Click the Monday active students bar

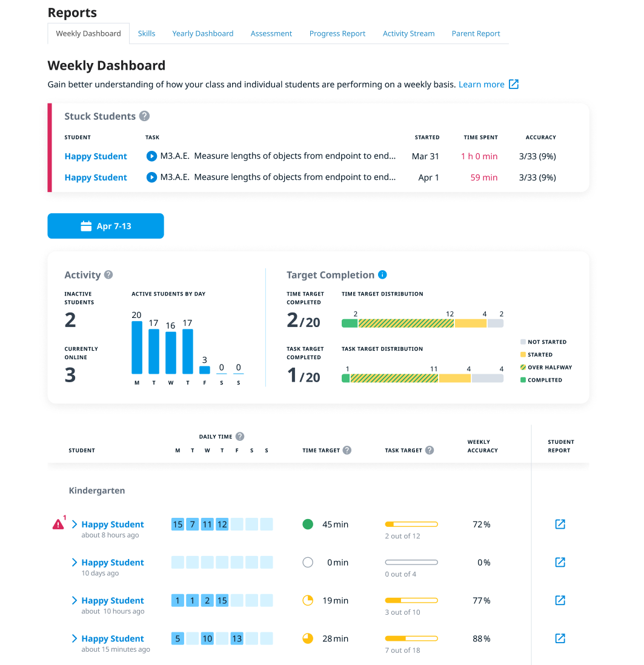(137, 348)
